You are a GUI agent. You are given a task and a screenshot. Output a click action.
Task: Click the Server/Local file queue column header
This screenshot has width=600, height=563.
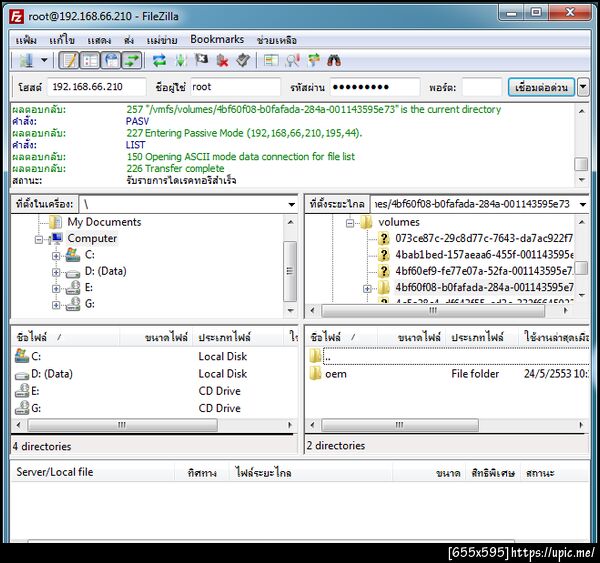pyautogui.click(x=93, y=472)
